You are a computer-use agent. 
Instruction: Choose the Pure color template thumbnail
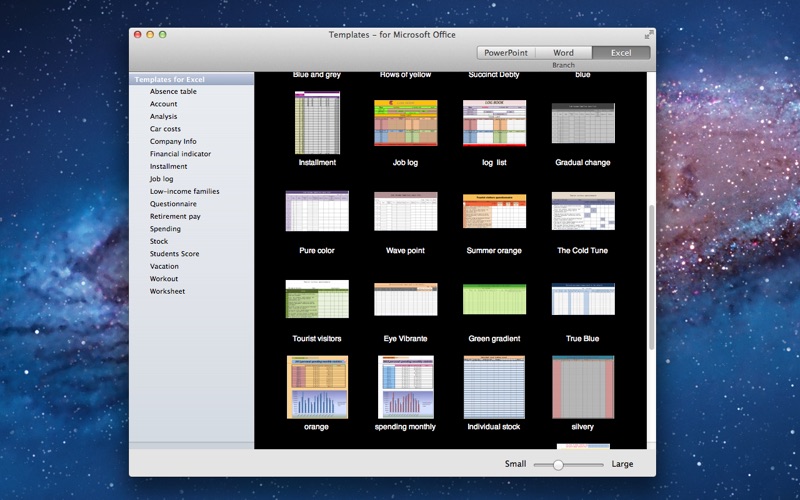click(317, 211)
